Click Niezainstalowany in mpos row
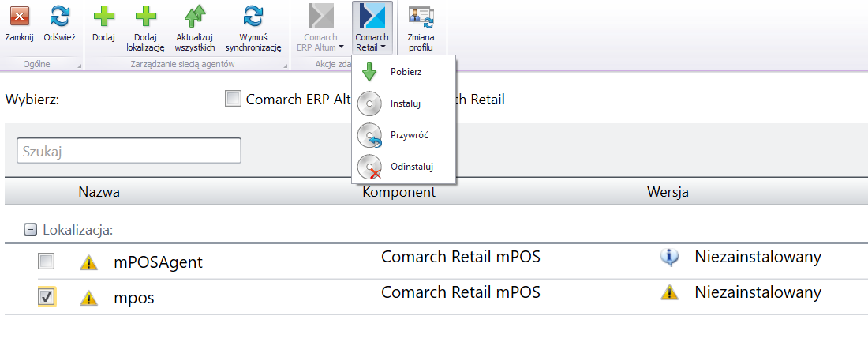Screen dimensions: 868x350 (758, 292)
